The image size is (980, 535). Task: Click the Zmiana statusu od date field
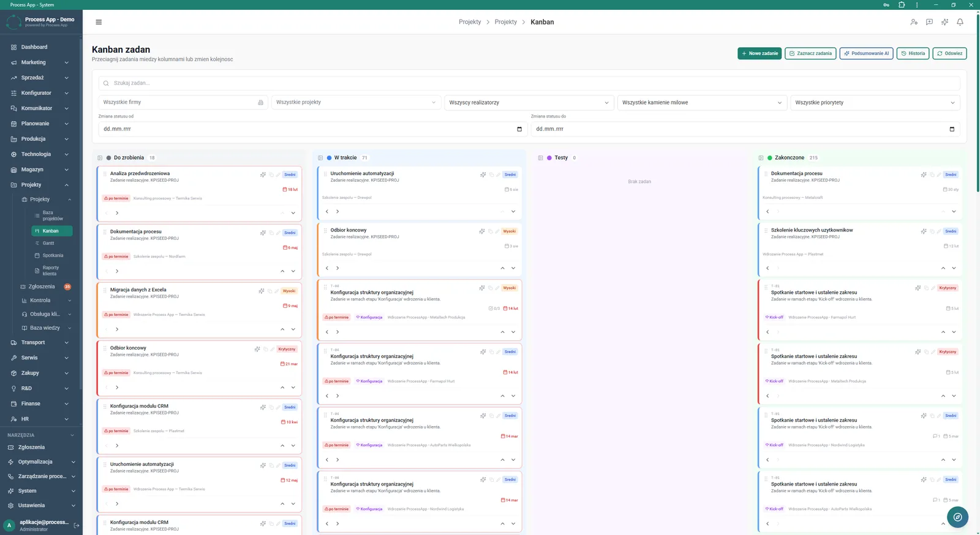click(x=312, y=129)
